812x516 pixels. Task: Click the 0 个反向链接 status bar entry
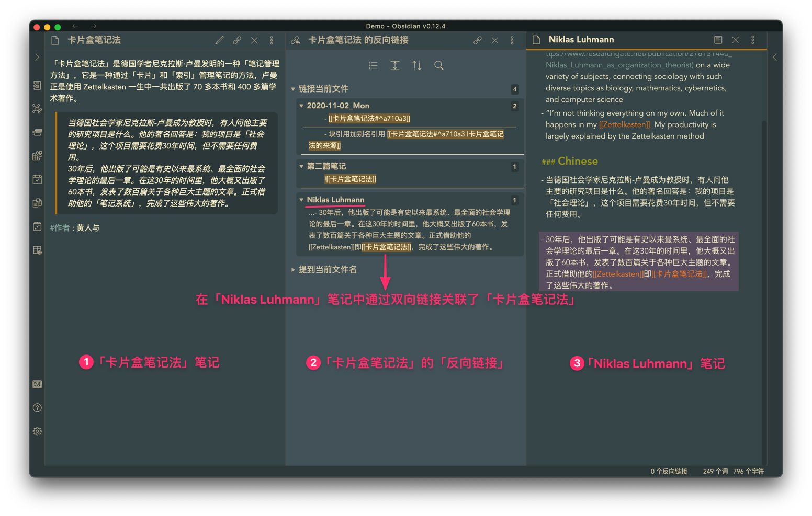[669, 472]
